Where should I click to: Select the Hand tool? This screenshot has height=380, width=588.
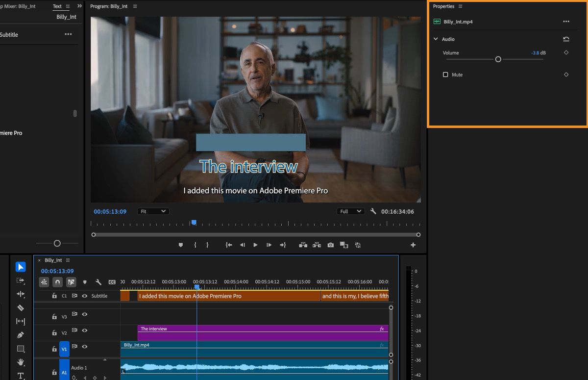20,361
